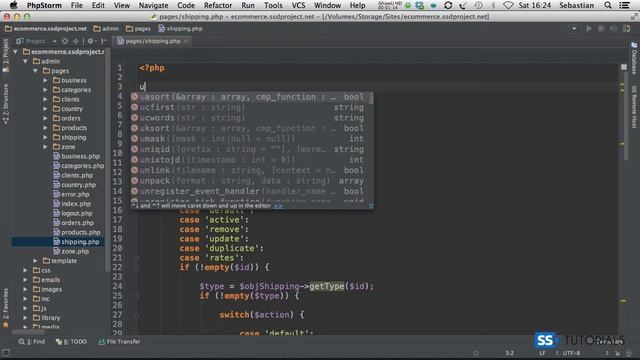Open the Database side panel
Image resolution: width=640 pixels, height=360 pixels.
click(x=634, y=58)
